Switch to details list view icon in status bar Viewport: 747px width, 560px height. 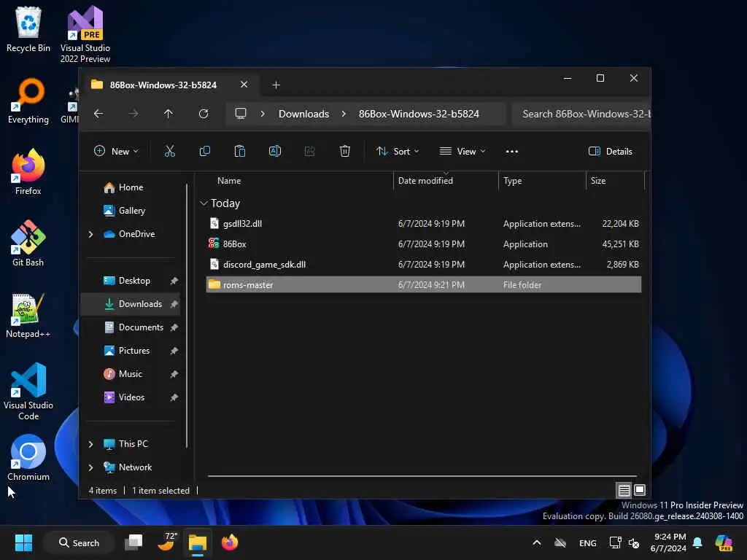pos(624,490)
